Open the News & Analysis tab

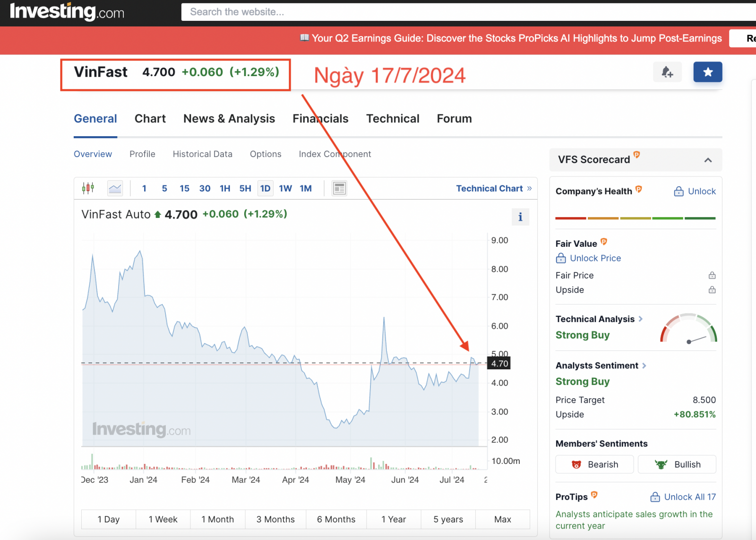click(229, 119)
